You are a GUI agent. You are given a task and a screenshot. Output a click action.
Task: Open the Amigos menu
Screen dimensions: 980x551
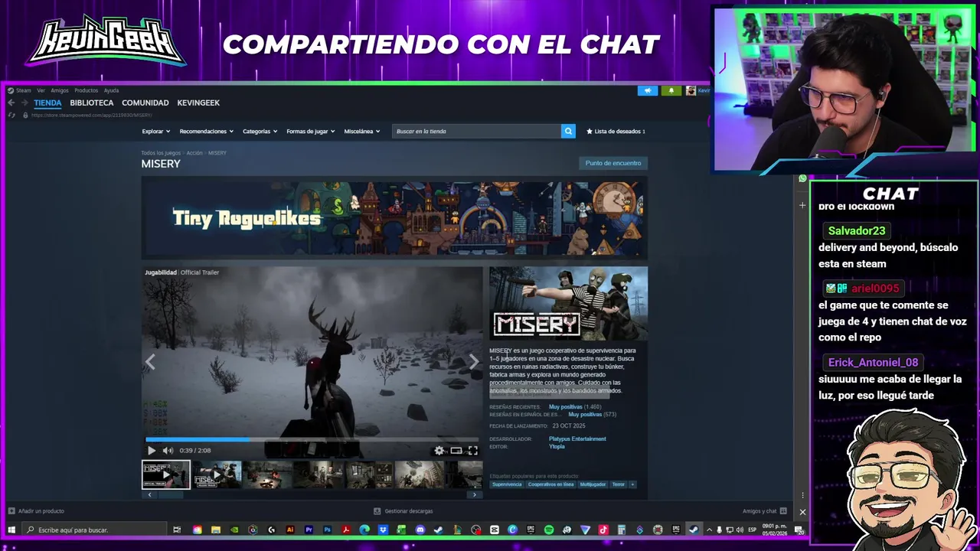tap(60, 90)
